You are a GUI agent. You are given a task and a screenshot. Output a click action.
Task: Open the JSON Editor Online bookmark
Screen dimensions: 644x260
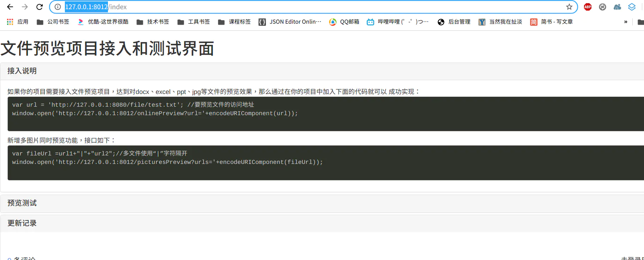(x=290, y=22)
